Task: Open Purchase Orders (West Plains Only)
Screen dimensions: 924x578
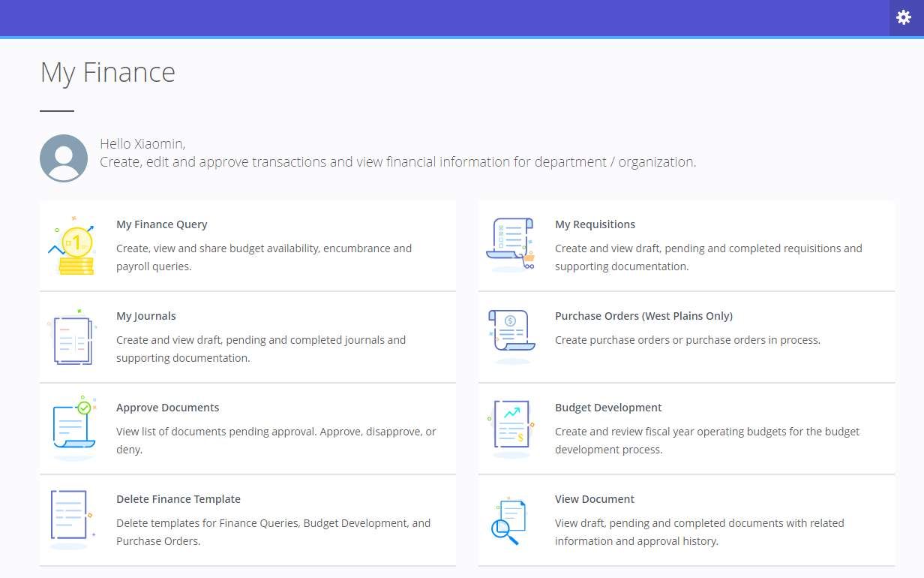Action: pos(643,316)
